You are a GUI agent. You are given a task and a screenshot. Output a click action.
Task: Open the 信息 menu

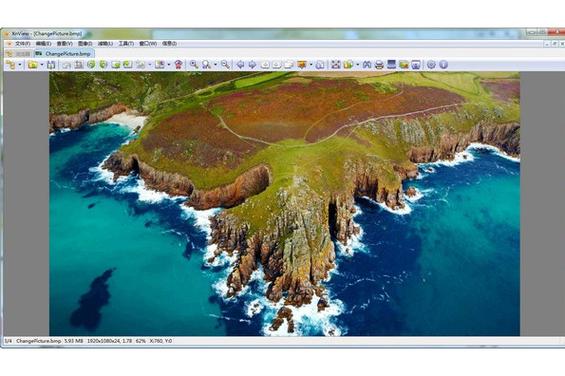pos(169,44)
